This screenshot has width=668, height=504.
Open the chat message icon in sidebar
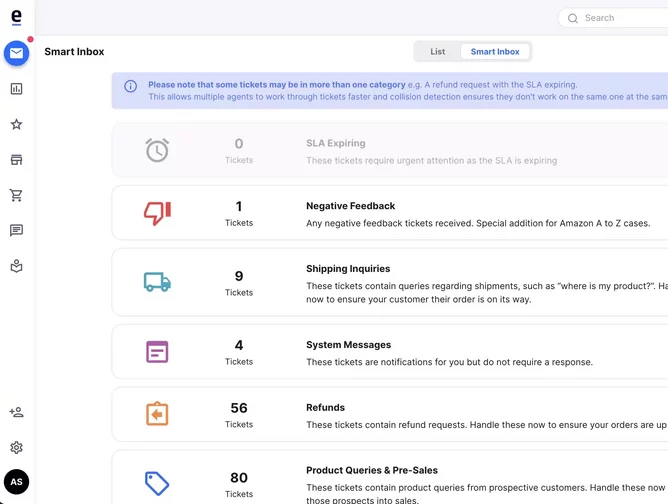tap(16, 230)
